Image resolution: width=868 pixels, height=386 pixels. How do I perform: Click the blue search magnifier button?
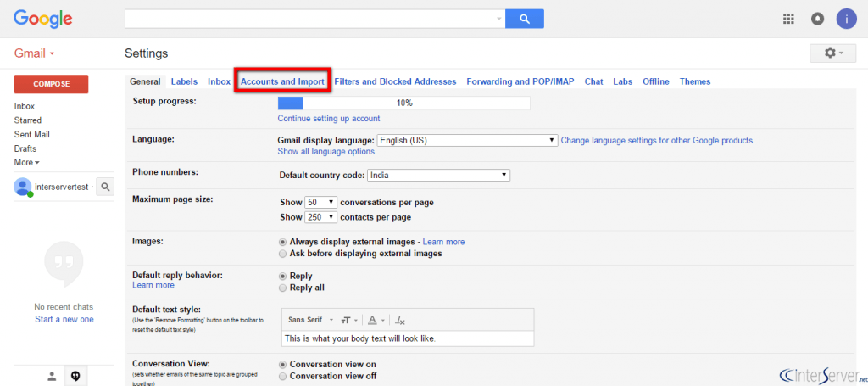524,19
